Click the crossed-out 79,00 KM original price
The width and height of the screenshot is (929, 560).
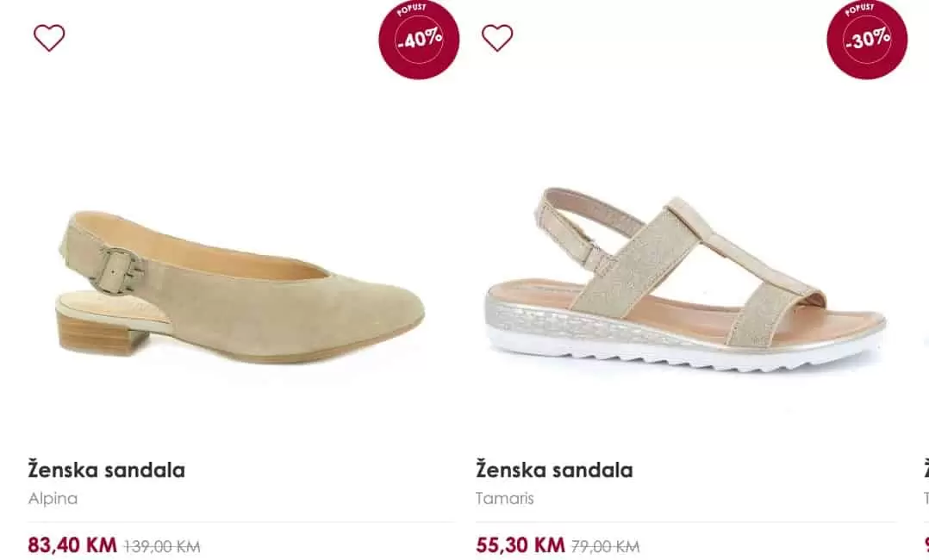click(x=605, y=546)
